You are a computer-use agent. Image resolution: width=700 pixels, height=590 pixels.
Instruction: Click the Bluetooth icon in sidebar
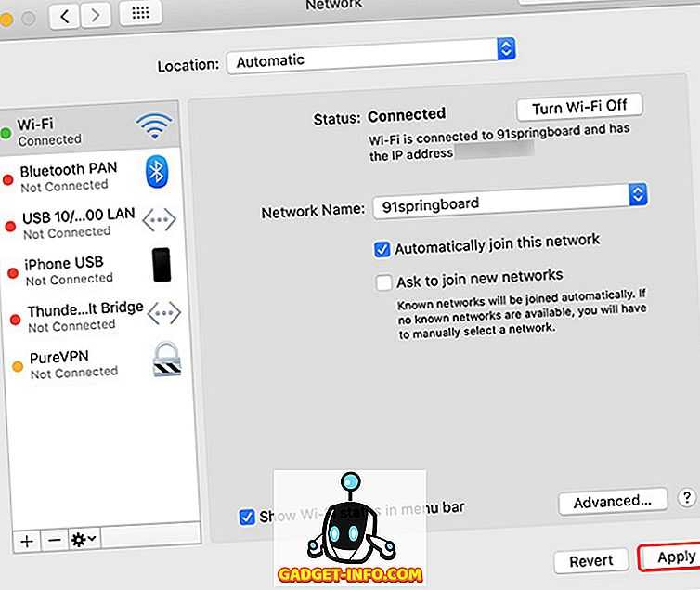click(157, 172)
